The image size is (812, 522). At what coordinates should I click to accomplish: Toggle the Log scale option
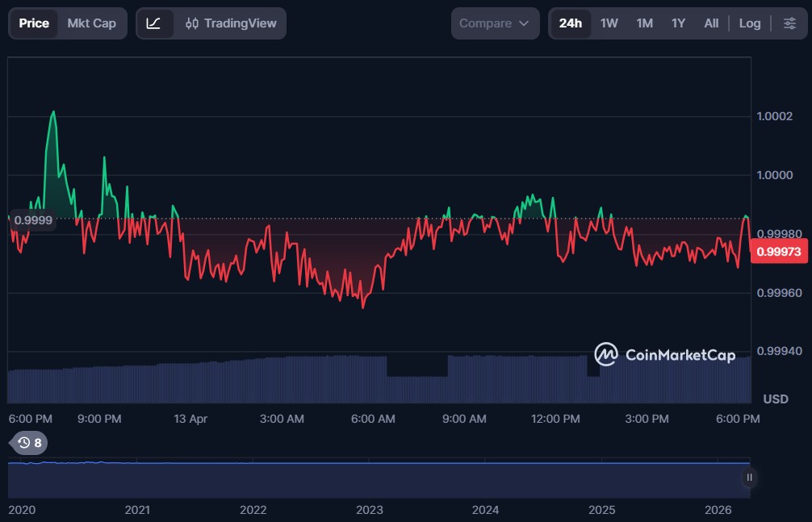pyautogui.click(x=749, y=23)
